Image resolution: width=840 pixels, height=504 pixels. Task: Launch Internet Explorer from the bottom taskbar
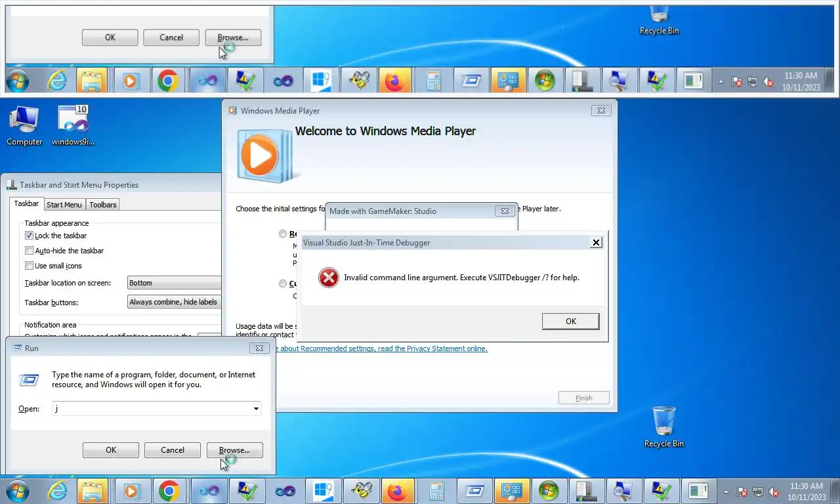click(58, 491)
